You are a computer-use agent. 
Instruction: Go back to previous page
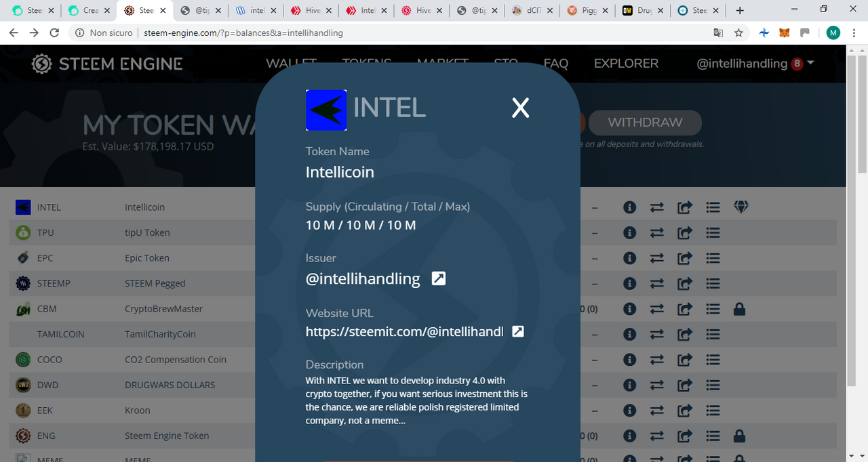(x=14, y=33)
